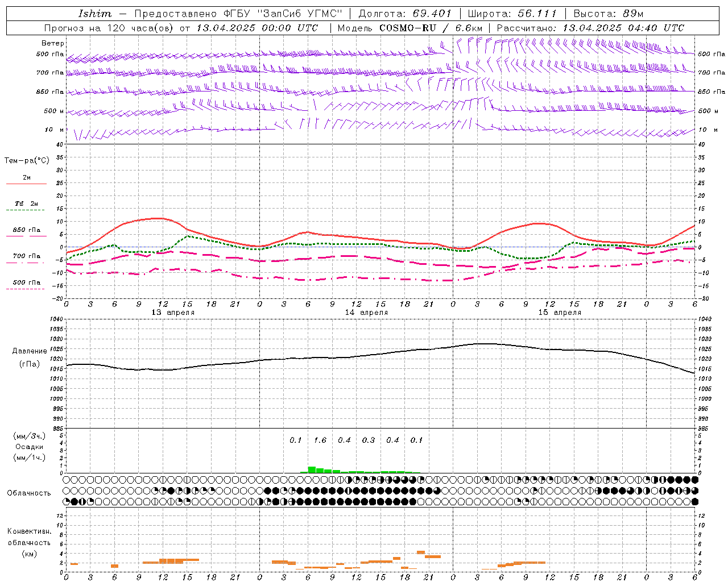Click the red 2м temperature legend line
The width and height of the screenshot is (728, 582).
click(x=26, y=184)
